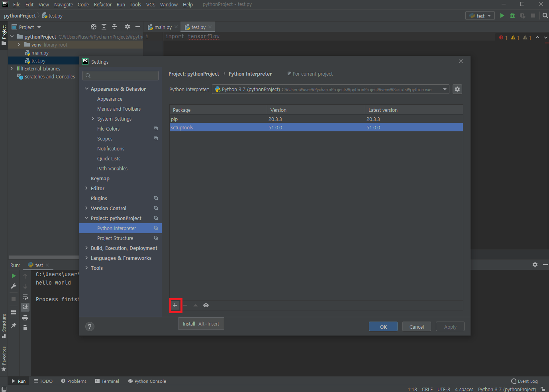Open the File menu
The height and width of the screenshot is (392, 549).
pyautogui.click(x=17, y=4)
